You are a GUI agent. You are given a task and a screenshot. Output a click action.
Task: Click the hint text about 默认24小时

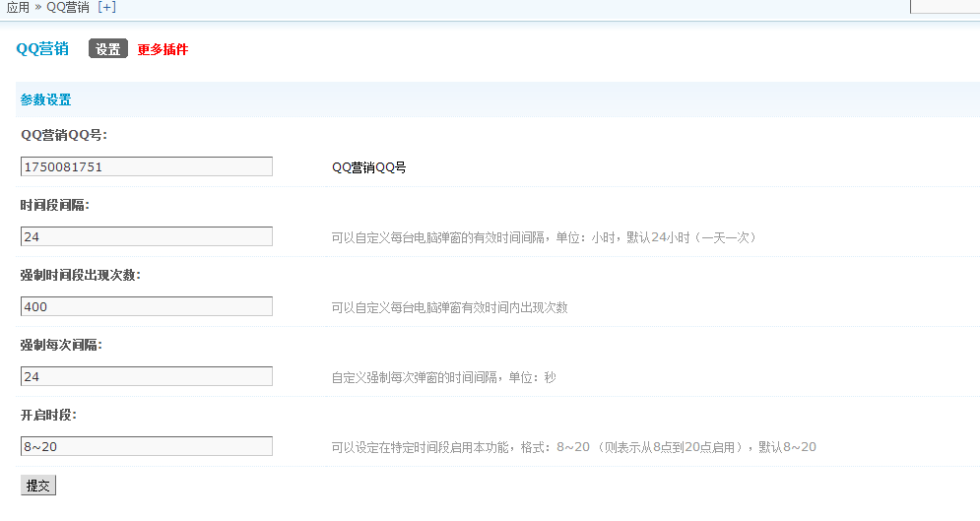(x=544, y=237)
